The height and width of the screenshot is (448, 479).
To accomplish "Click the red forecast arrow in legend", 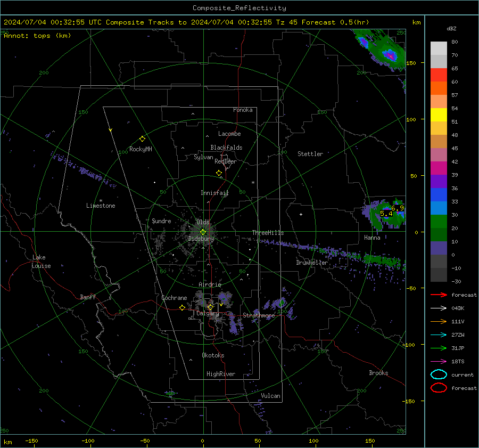I will (x=439, y=295).
